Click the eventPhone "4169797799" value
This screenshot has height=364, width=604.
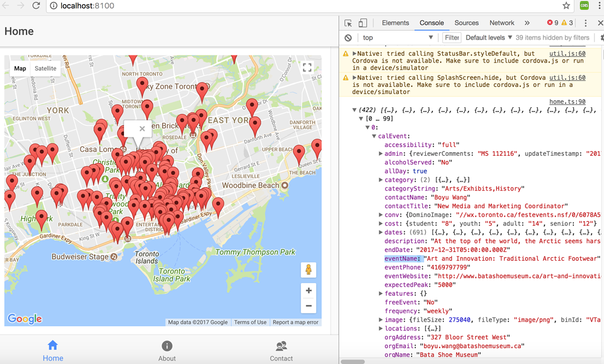point(448,267)
